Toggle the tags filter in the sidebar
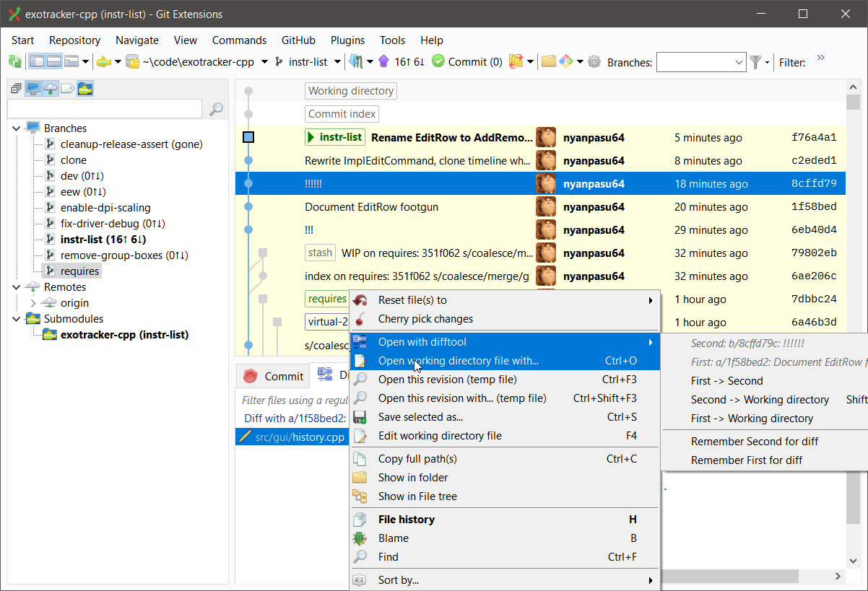Viewport: 868px width, 591px height. tap(67, 89)
